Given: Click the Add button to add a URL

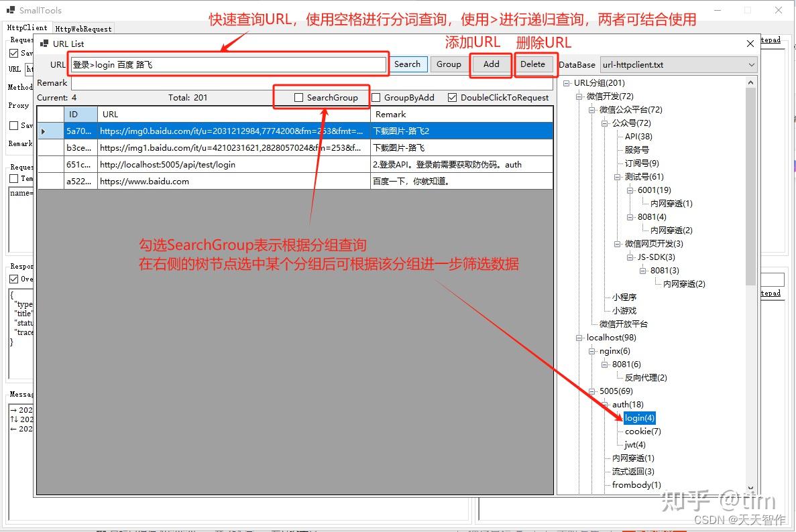Looking at the screenshot, I should [490, 64].
